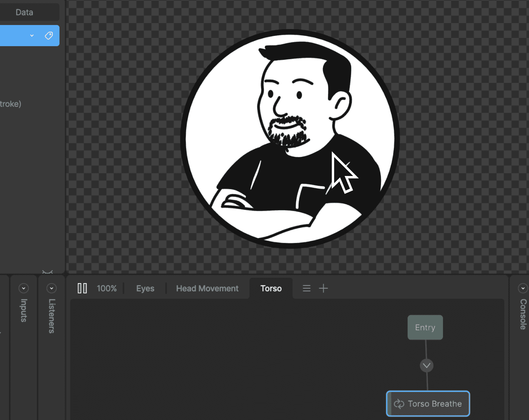Viewport: 529px width, 420px height.
Task: Select the Entry state node
Action: (x=425, y=327)
